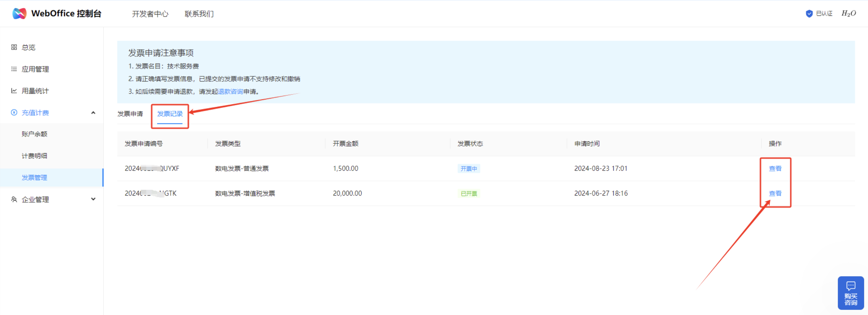Collapse the 充值计费 section chevron
Screen dimensions: 868x315
pos(93,112)
